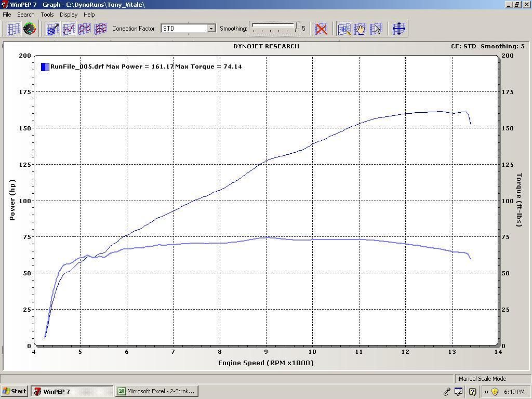Click the DYNOJET RESEARCH graph title
The width and height of the screenshot is (532, 399).
[x=266, y=46]
